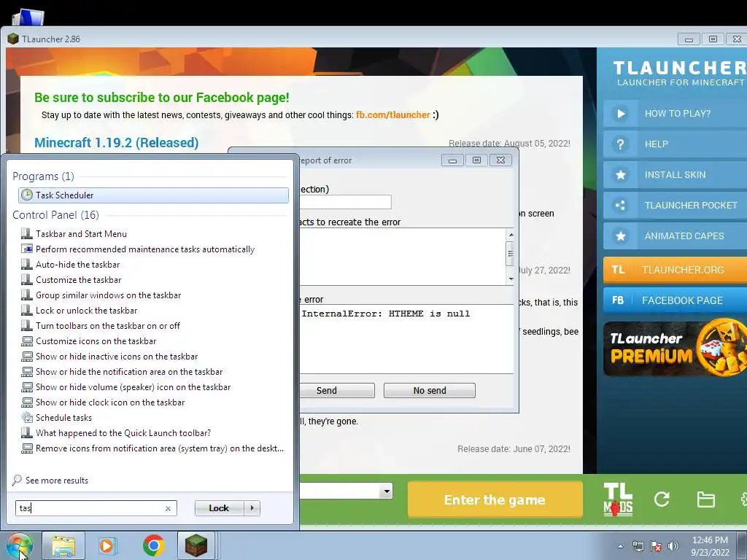Click scrollbar down arrow in error dialog
Screen dimensions: 747x560
click(x=511, y=279)
